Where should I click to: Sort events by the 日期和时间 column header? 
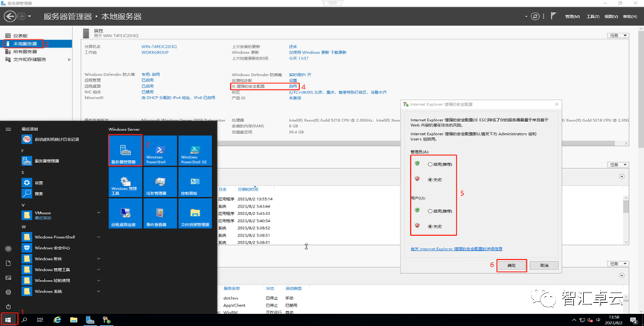248,189
